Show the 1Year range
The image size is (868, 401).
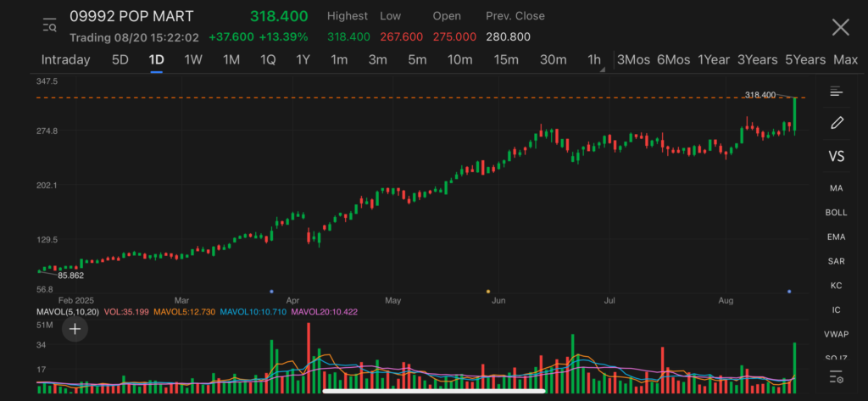pyautogui.click(x=714, y=60)
